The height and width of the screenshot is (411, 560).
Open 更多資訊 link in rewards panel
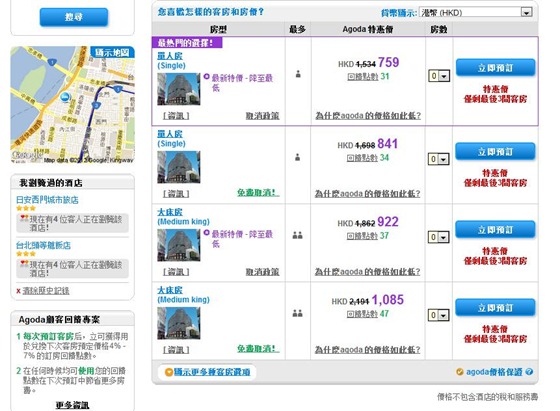[x=72, y=405]
